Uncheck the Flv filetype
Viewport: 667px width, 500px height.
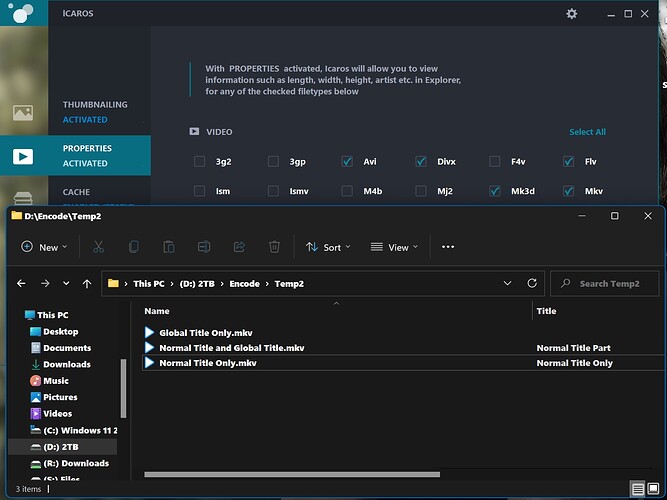[569, 162]
